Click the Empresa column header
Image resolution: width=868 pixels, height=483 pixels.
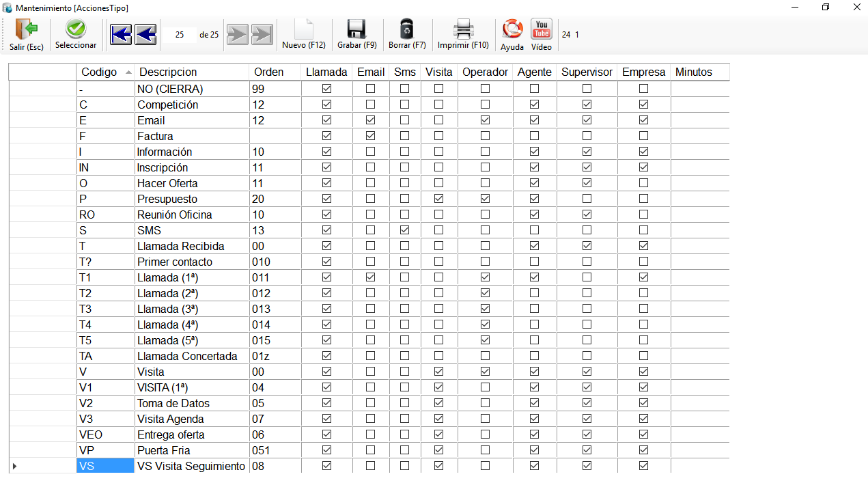644,72
